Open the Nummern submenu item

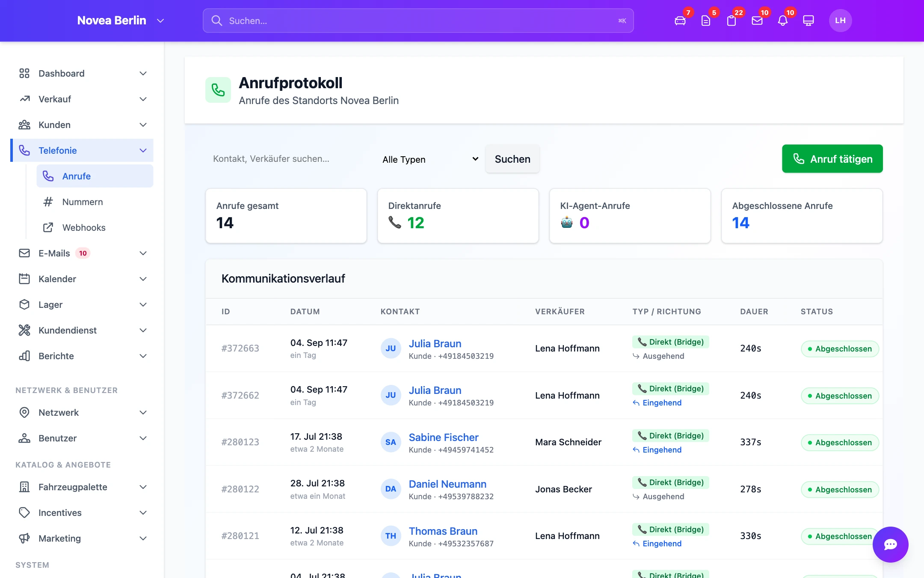point(95,202)
